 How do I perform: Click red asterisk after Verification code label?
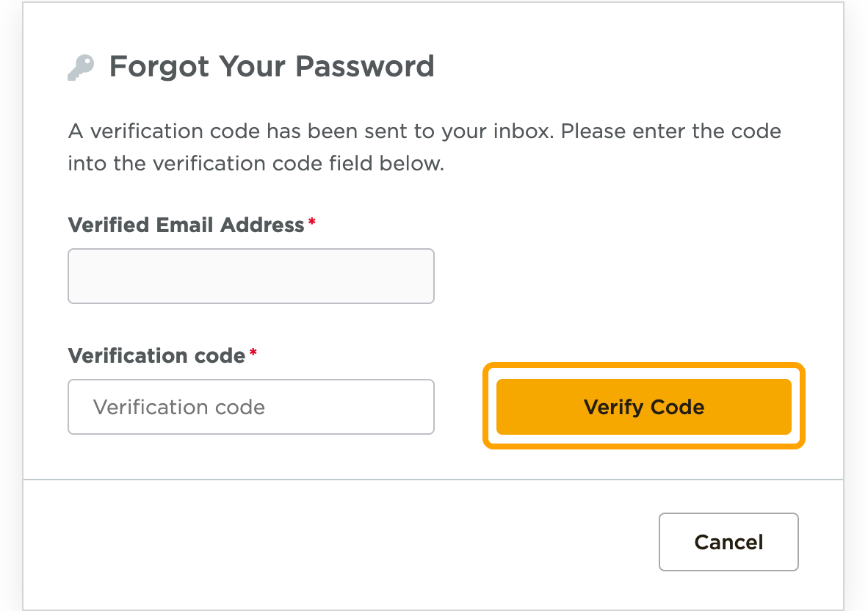click(253, 354)
